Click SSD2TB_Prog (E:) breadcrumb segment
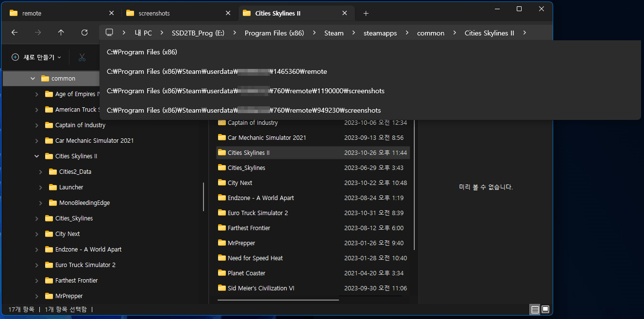Screen dimensions: 644x319 (198, 33)
